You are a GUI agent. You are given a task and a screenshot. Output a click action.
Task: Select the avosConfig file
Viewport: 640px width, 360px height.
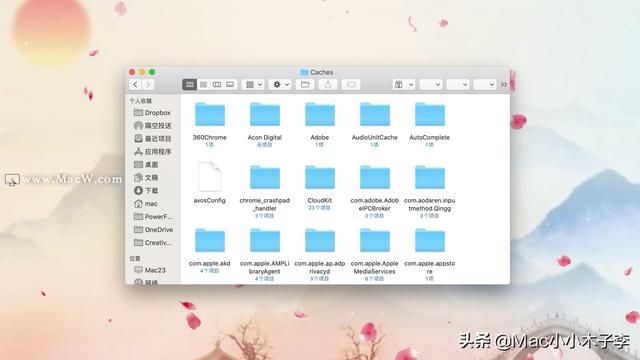click(x=210, y=182)
